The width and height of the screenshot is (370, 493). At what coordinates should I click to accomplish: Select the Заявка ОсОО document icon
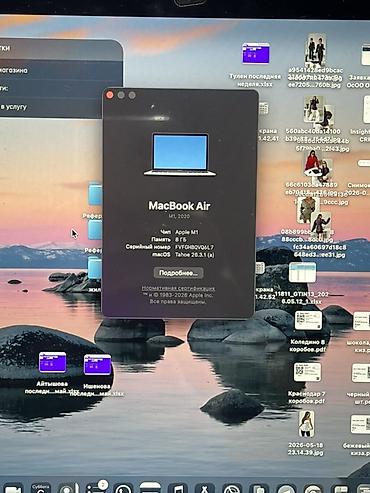(366, 55)
